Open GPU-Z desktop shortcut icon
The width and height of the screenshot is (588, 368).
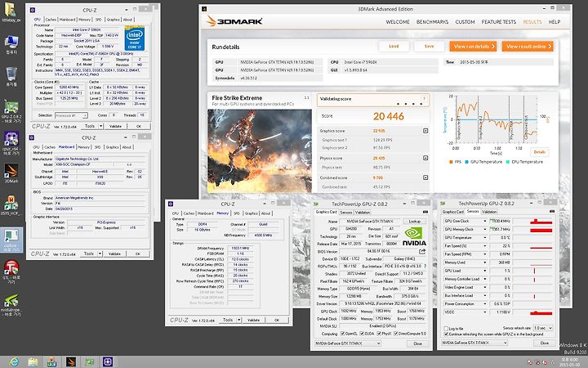(11, 107)
